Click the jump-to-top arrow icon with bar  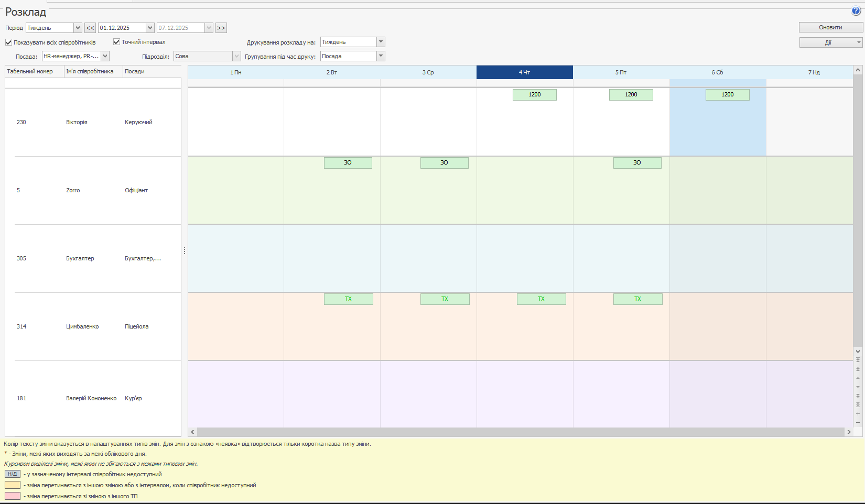[858, 360]
